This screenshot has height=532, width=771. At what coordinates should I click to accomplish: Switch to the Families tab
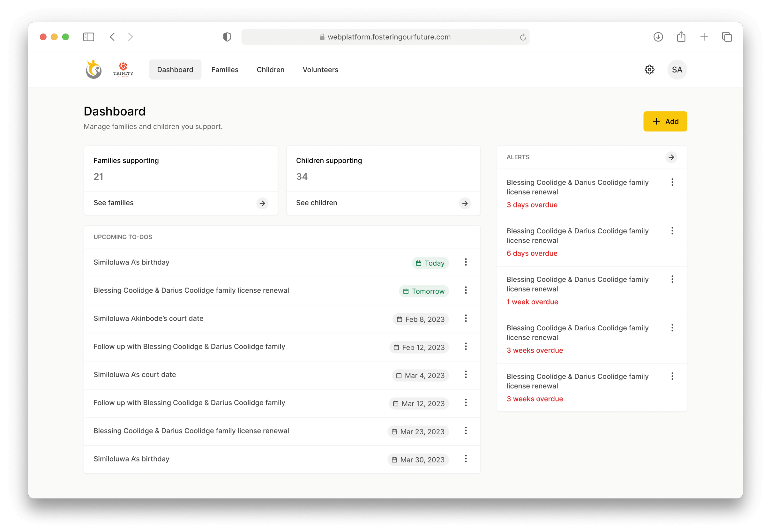pyautogui.click(x=225, y=70)
